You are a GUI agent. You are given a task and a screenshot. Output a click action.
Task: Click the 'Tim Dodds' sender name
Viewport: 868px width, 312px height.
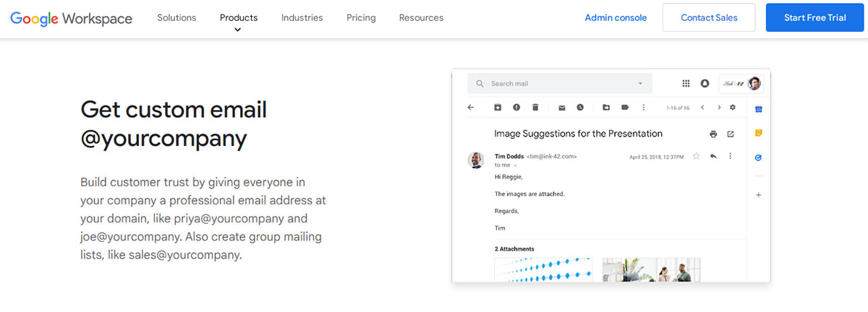[509, 156]
